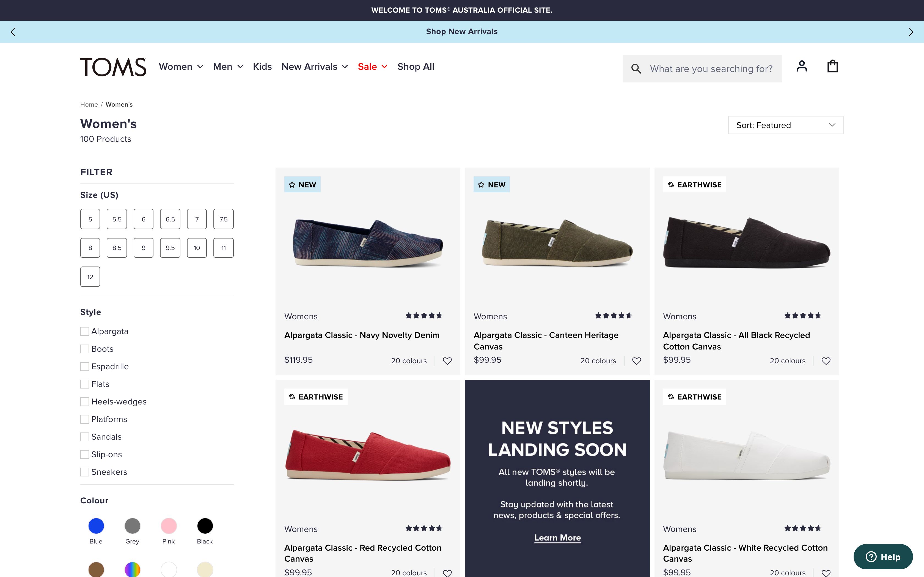This screenshot has width=924, height=577.
Task: Check the Sneakers style filter
Action: [x=85, y=472]
